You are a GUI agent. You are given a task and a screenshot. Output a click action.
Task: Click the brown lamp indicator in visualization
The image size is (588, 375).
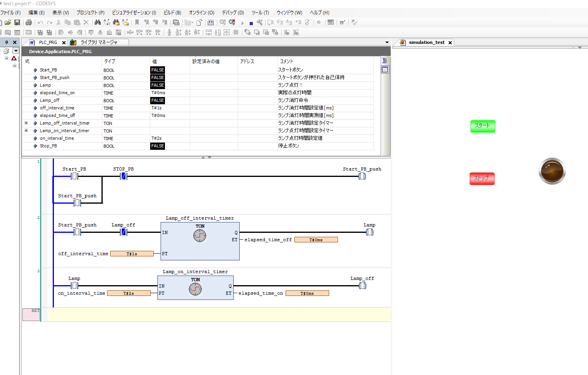pos(552,171)
